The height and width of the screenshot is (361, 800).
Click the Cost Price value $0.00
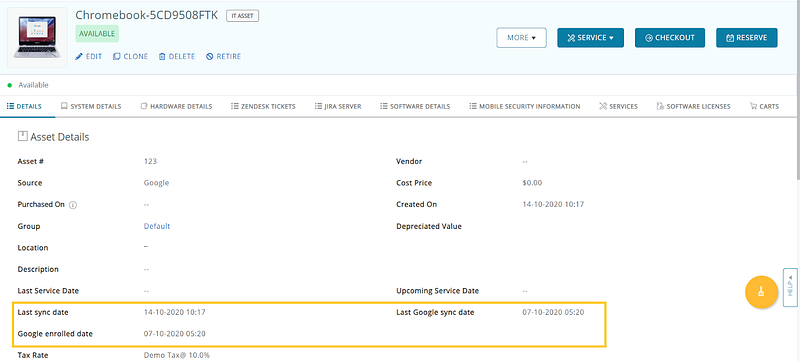click(x=532, y=183)
